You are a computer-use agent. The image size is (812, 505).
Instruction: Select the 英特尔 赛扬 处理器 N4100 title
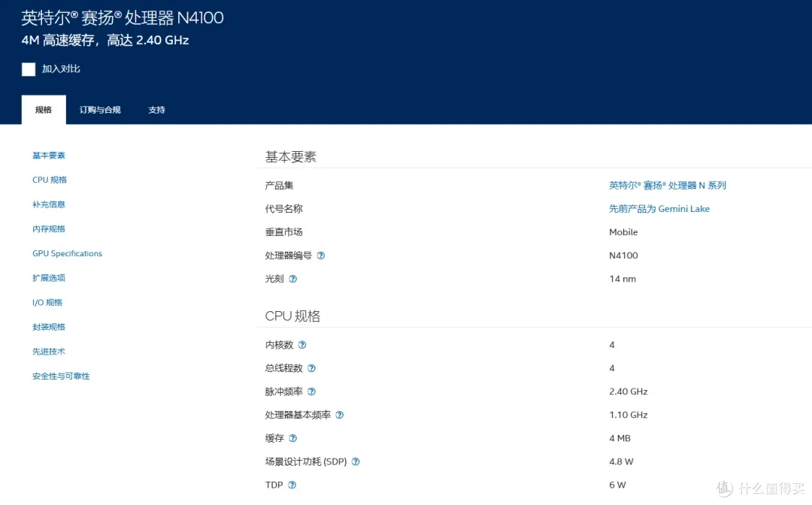coord(123,17)
